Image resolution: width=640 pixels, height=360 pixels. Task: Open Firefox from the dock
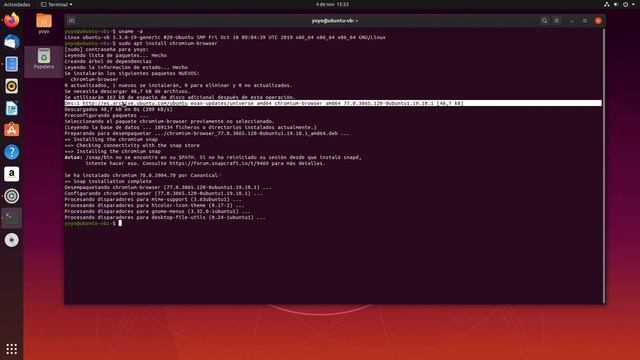[x=11, y=20]
